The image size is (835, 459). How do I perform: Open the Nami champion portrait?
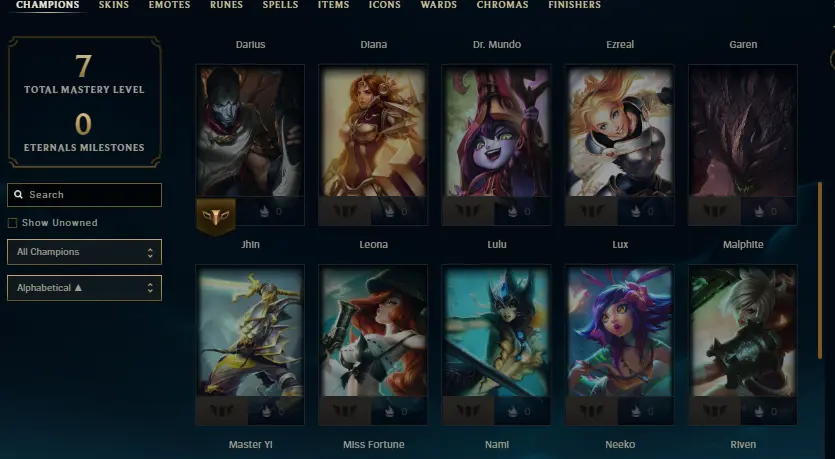(496, 331)
